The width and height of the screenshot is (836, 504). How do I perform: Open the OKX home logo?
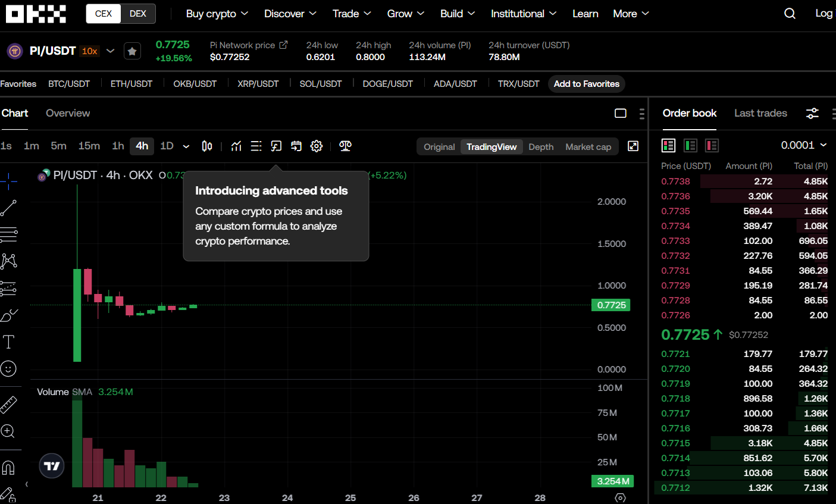click(36, 14)
